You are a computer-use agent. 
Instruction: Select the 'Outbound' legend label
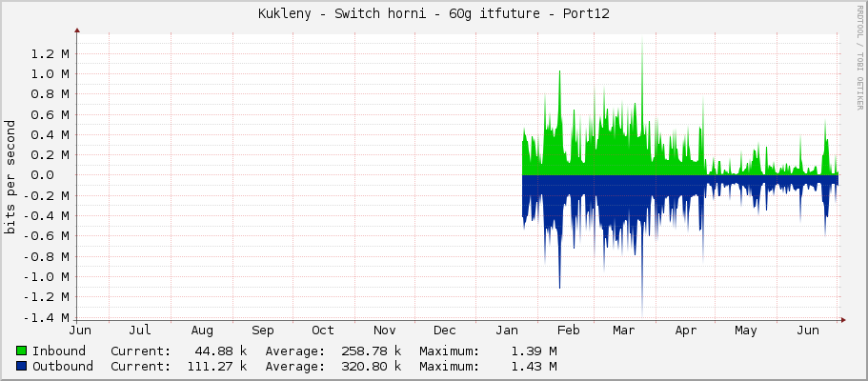[x=63, y=366]
